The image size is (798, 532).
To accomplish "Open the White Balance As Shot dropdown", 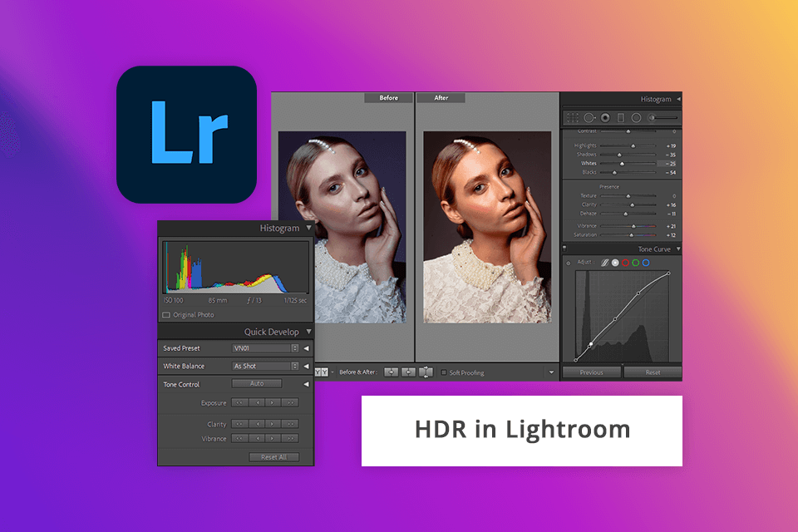I will (265, 366).
